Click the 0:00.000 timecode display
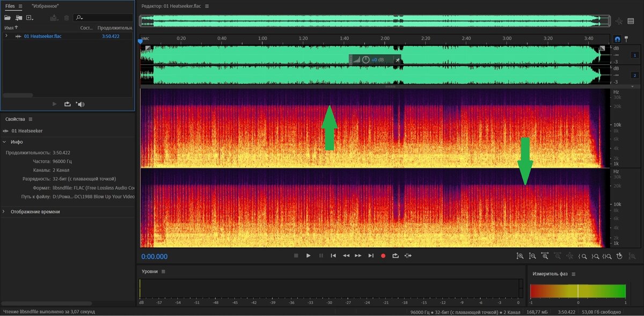The width and height of the screenshot is (644, 316). 155,256
